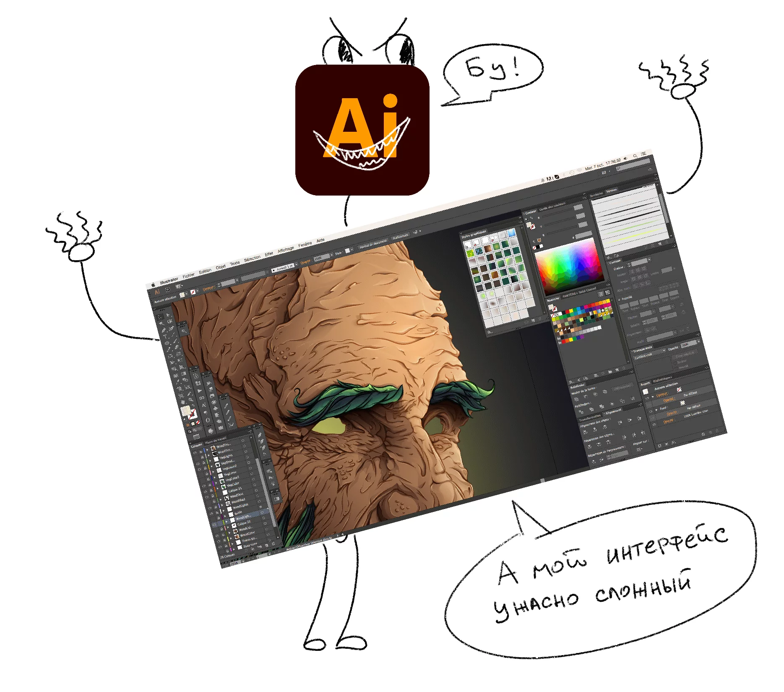Image resolution: width=784 pixels, height=692 pixels.
Task: Toggle visibility eye of Fond in Aspect
Action: (651, 411)
